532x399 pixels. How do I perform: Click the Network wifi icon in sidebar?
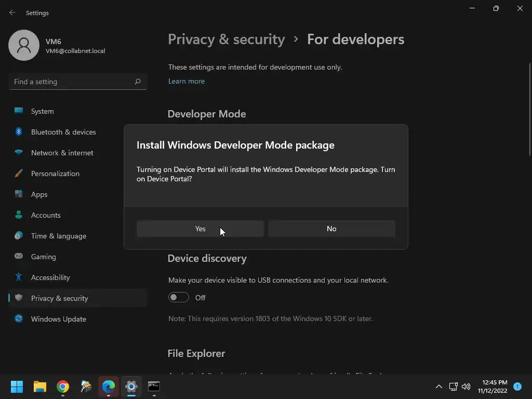coord(19,152)
